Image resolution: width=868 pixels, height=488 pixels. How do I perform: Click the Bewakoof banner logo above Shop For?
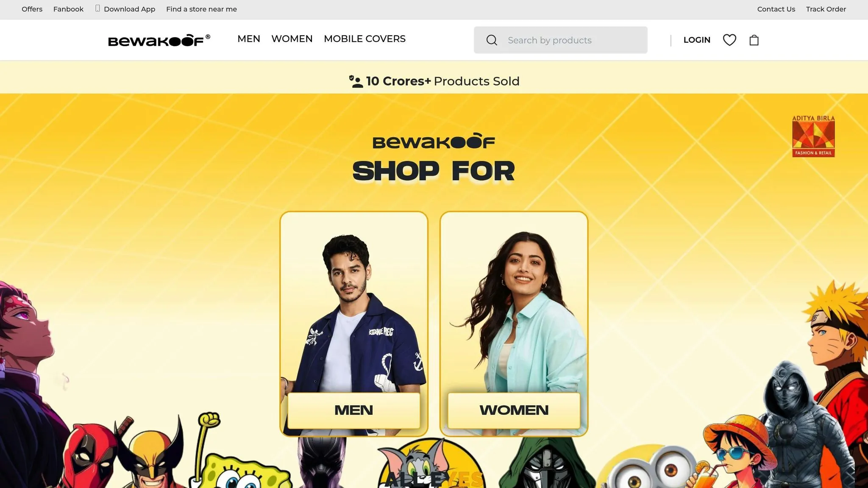(x=434, y=141)
